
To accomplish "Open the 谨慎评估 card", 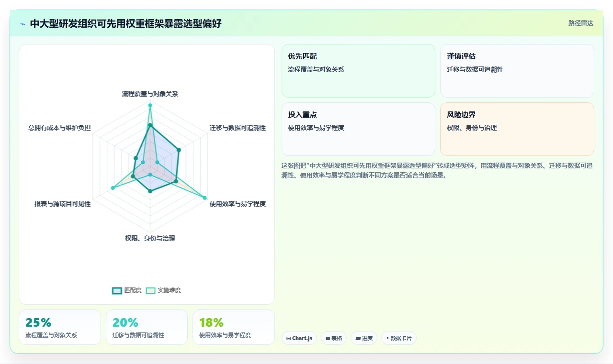I will pyautogui.click(x=517, y=71).
